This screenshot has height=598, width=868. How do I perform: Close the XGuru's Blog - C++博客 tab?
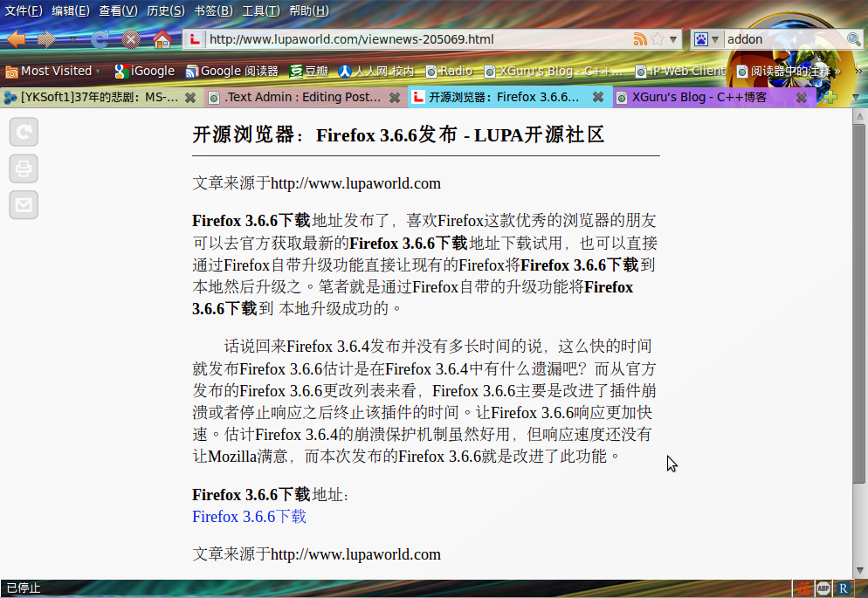801,98
